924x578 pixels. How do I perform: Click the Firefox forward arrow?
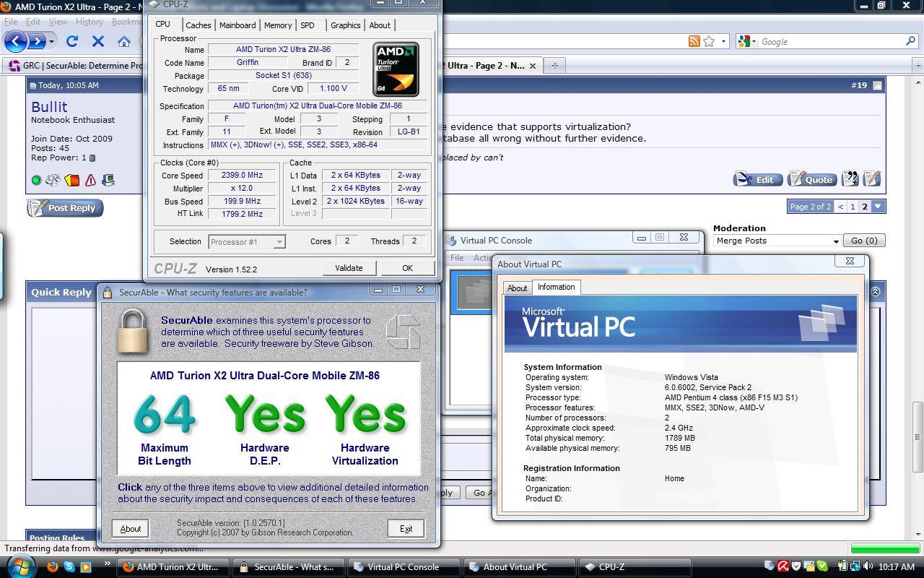pos(37,41)
